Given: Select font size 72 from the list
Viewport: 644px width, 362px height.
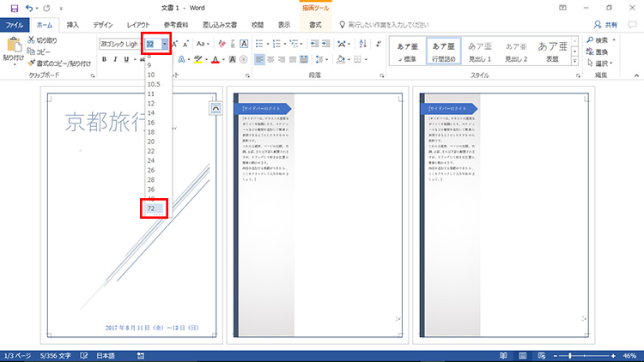Looking at the screenshot, I should click(151, 208).
